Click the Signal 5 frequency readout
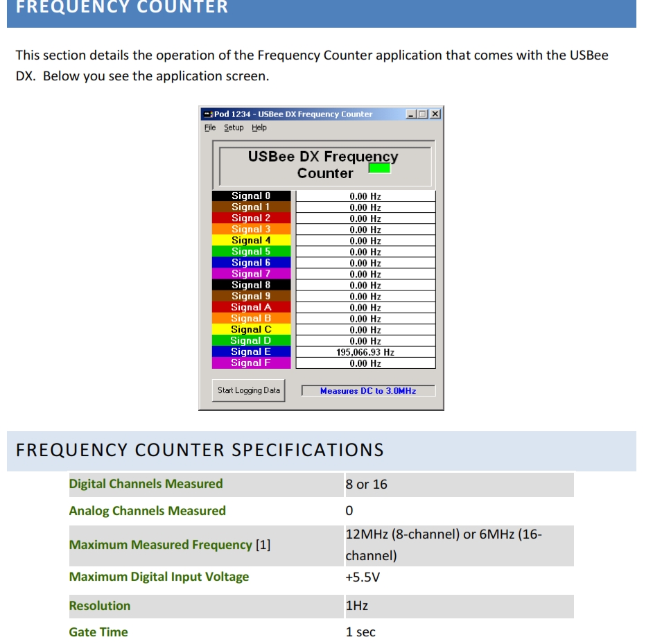The width and height of the screenshot is (653, 644). pyautogui.click(x=365, y=252)
